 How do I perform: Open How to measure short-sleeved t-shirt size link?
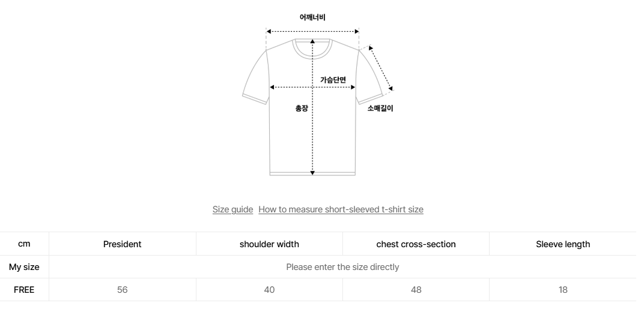coord(341,209)
